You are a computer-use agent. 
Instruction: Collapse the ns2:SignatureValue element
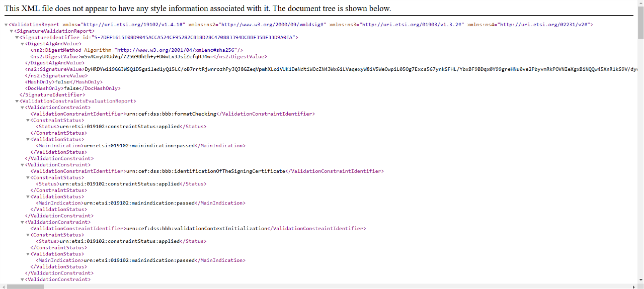point(23,69)
